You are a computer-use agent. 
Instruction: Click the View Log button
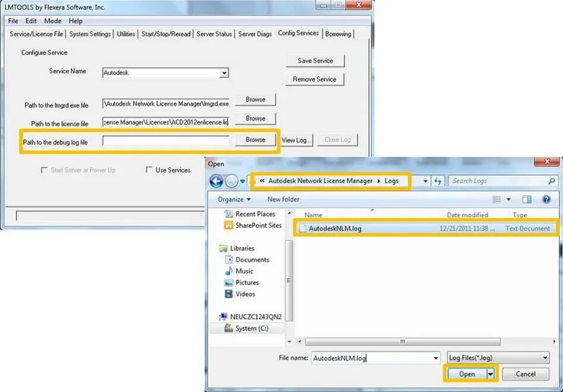point(296,140)
